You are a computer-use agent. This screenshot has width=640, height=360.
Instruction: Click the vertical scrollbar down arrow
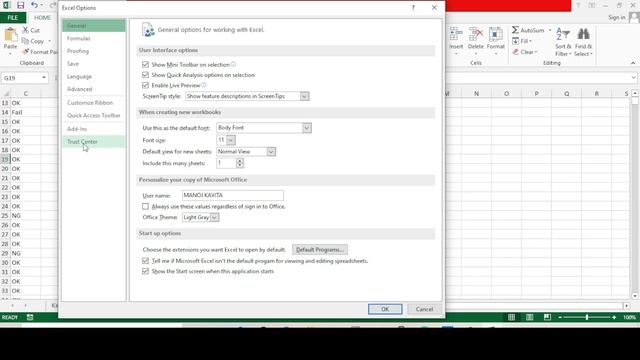click(635, 296)
